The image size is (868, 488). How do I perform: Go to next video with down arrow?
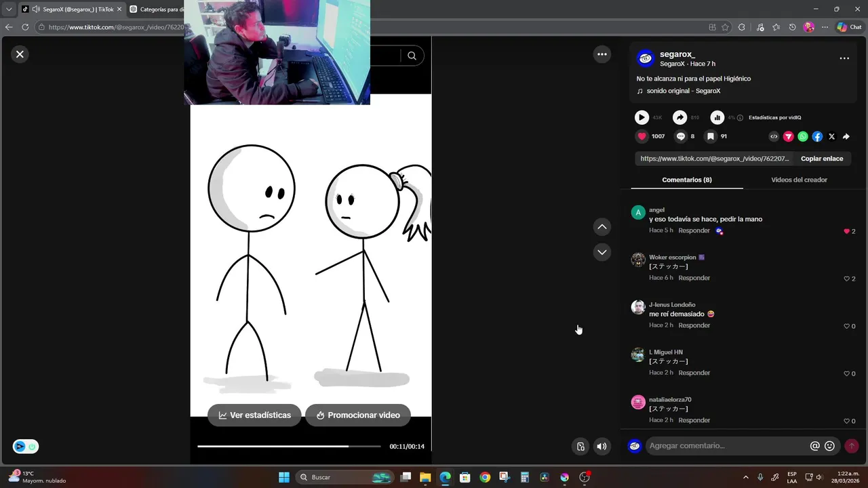[x=602, y=252]
